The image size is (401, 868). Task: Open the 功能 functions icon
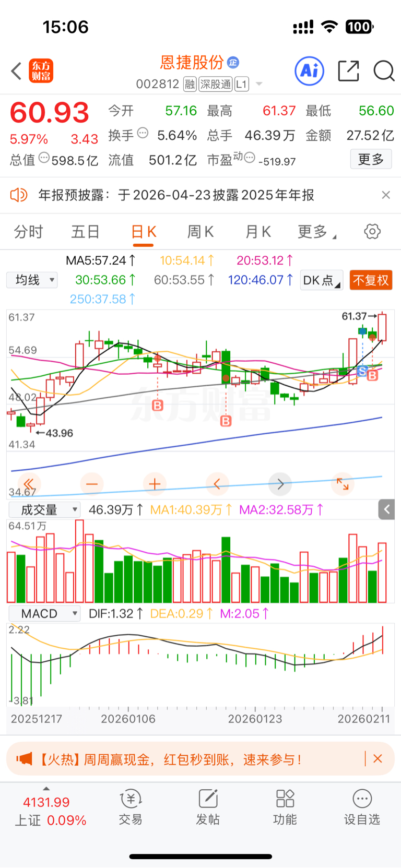coord(285,807)
